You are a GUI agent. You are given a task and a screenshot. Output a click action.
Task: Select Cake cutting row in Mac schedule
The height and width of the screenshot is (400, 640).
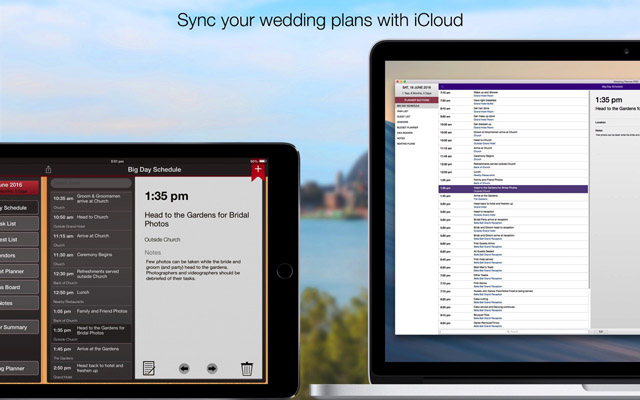[x=513, y=300]
